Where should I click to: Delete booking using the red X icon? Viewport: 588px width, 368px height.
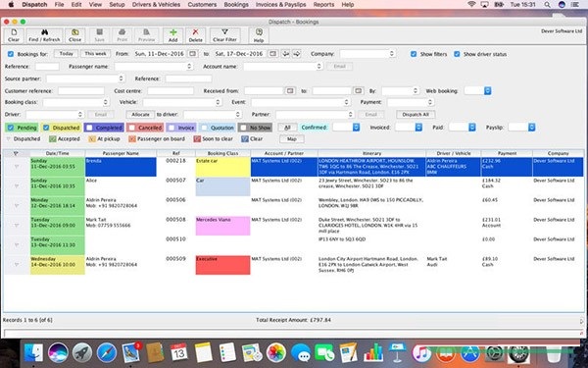(x=195, y=32)
